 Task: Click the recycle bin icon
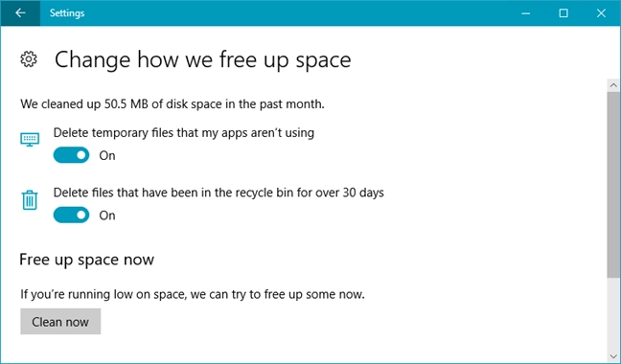point(30,200)
